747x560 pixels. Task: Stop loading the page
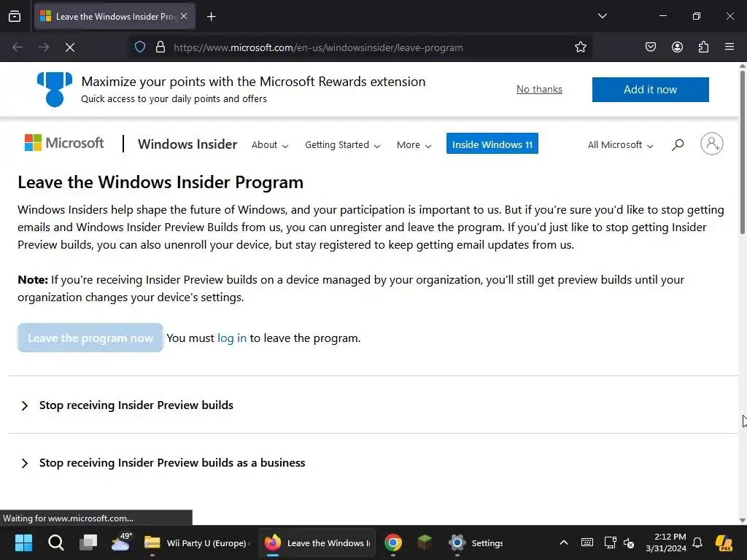pos(69,47)
